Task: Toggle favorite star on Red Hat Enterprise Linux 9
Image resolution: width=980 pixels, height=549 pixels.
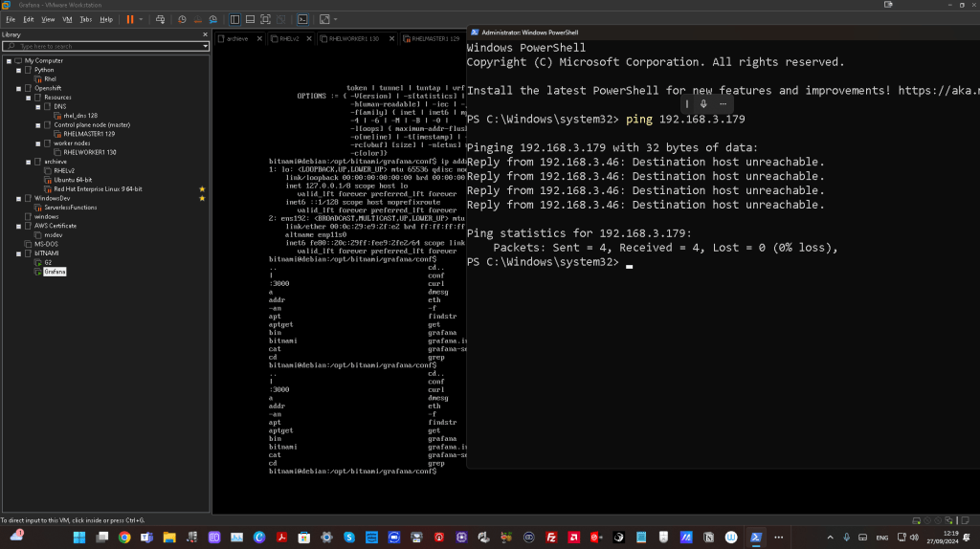Action: click(x=202, y=189)
